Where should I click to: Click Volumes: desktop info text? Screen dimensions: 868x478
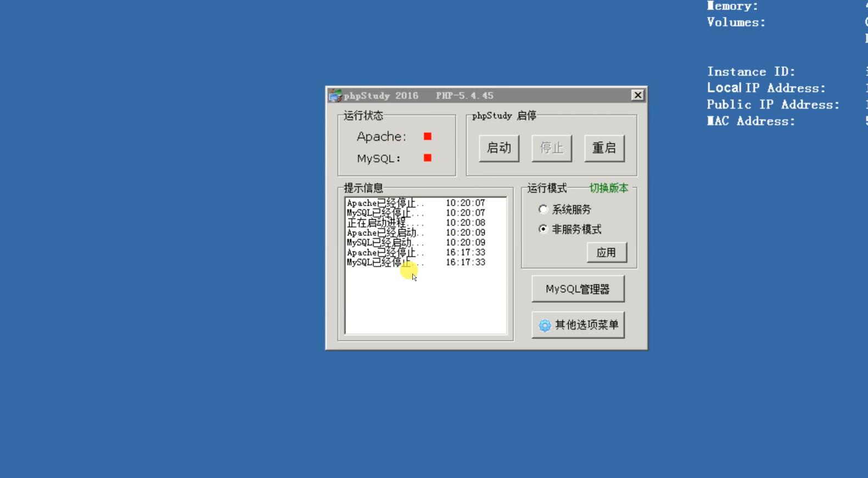[x=736, y=22]
